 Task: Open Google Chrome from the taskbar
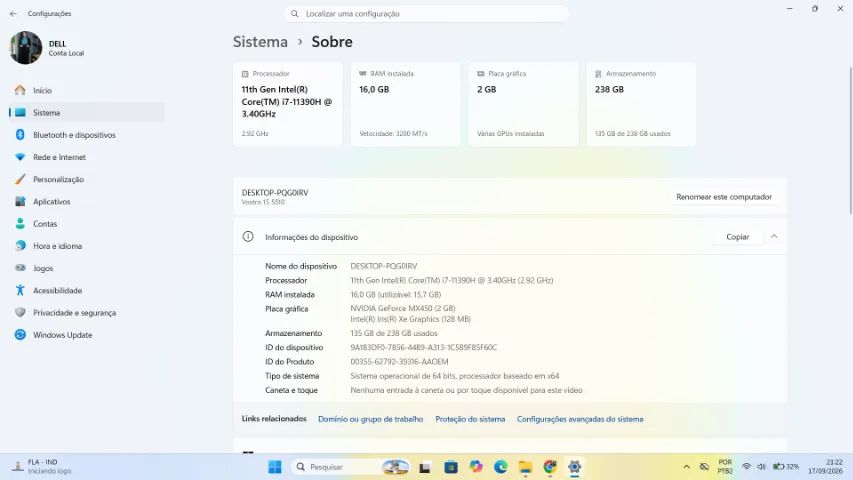tap(550, 467)
